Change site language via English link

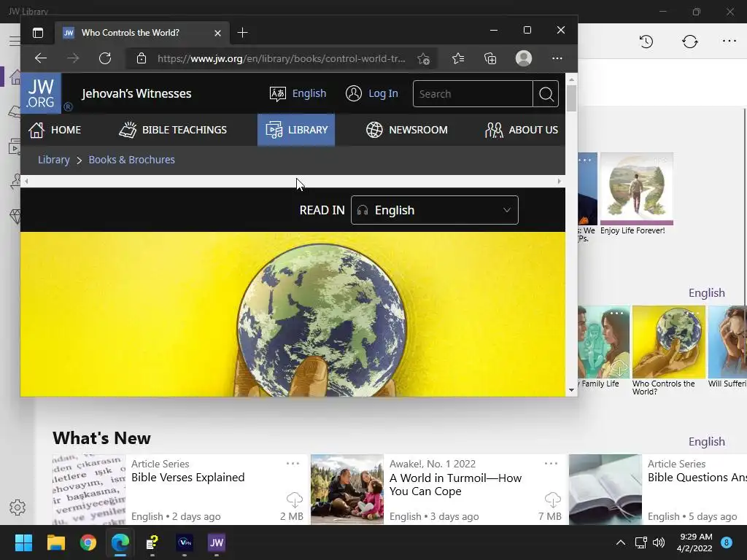tap(298, 93)
